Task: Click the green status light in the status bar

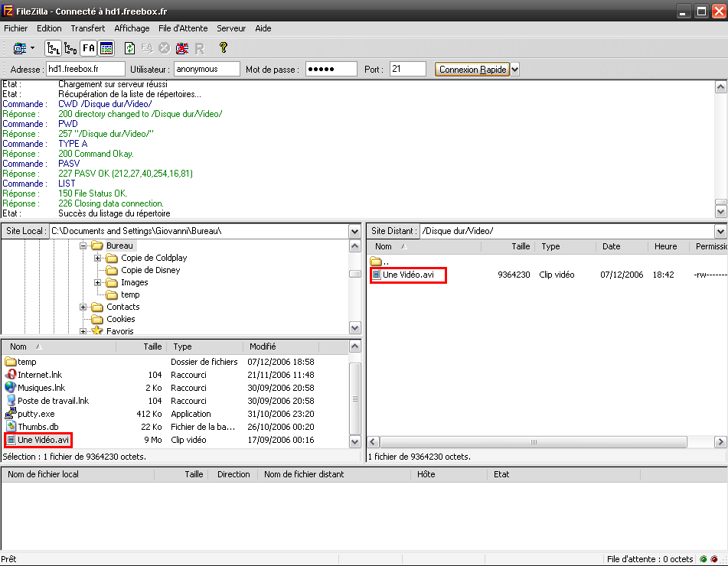Action: [x=704, y=559]
